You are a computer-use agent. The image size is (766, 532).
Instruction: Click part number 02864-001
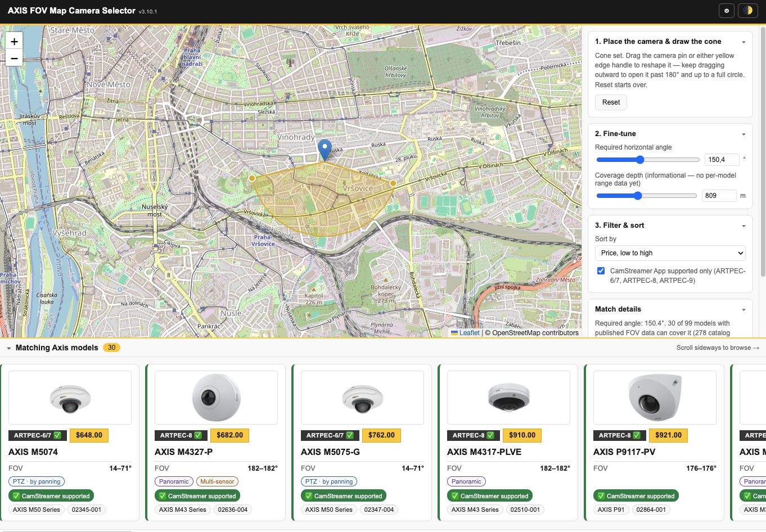(651, 510)
